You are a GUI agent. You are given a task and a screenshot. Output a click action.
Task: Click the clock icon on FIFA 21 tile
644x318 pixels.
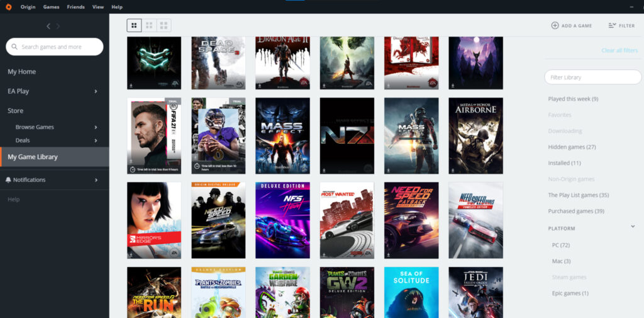click(x=132, y=169)
